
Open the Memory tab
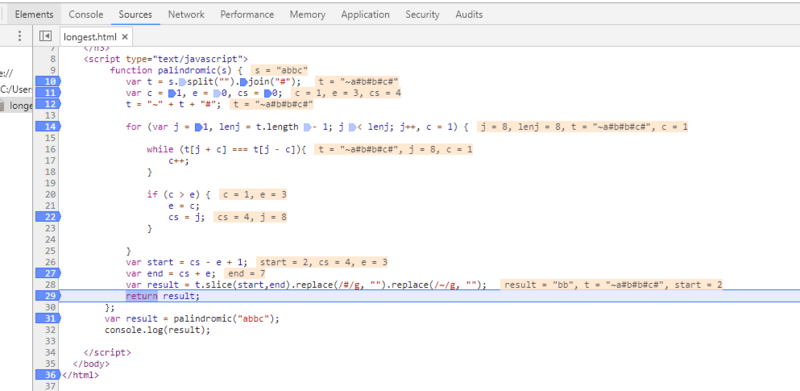point(308,14)
